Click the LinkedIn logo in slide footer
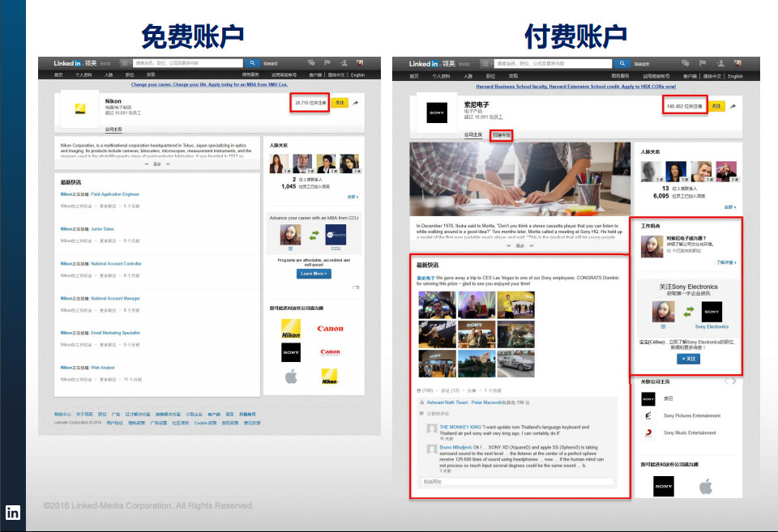Viewport: 778px width, 532px height. tap(14, 512)
